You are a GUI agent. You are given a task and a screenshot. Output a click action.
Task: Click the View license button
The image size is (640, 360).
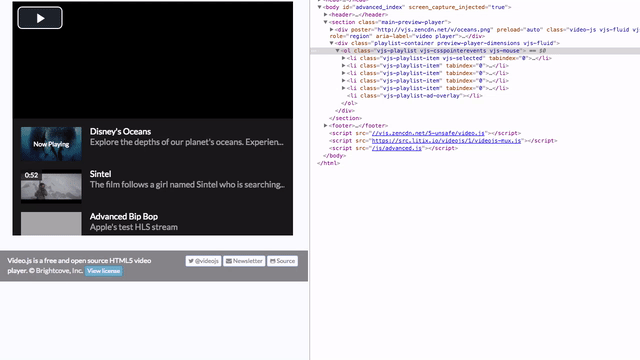coord(104,271)
